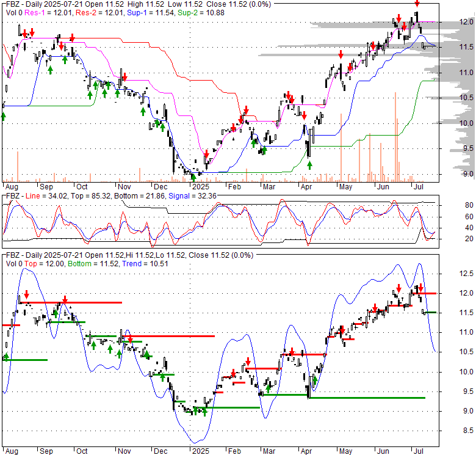Click the Sep month label under lower trend chart
Viewport: 476px width, 455px height.
[x=46, y=451]
